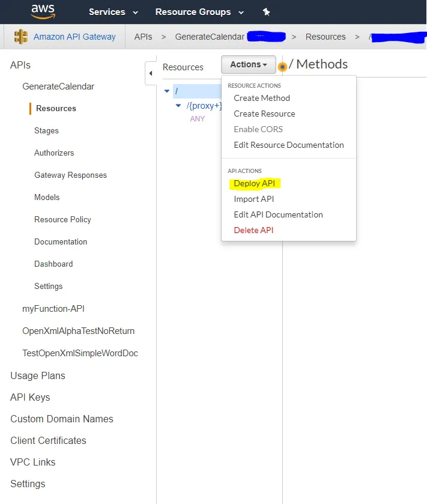Click the AWS logo
427x504 pixels.
click(x=43, y=11)
